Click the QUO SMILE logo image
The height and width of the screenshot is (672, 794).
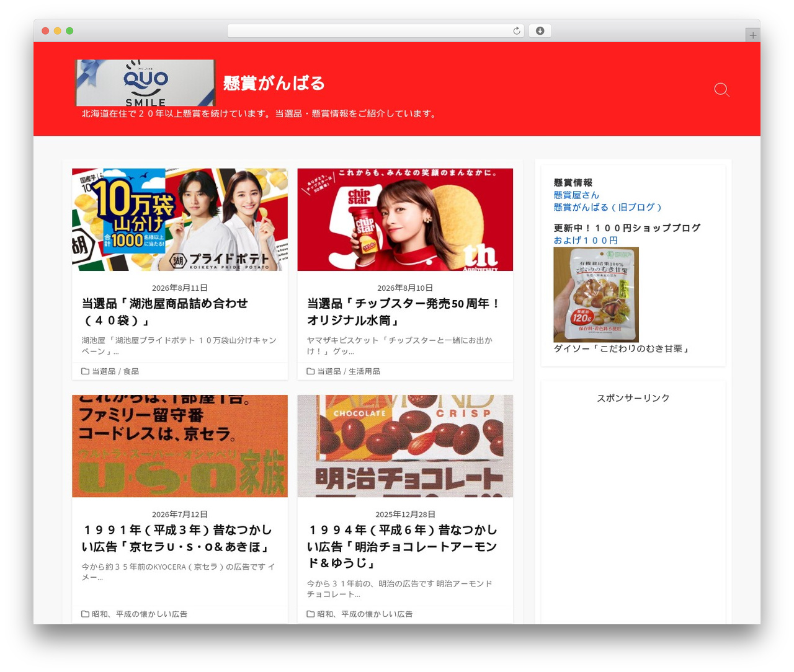[145, 82]
